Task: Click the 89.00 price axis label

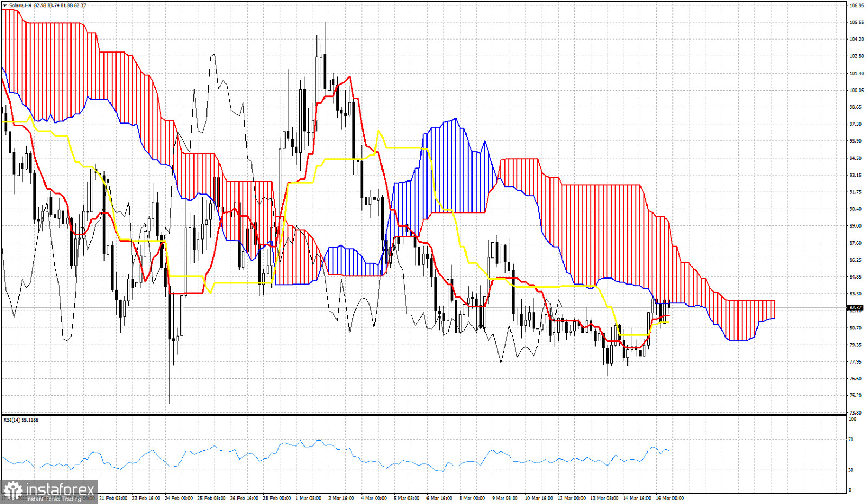Action: [x=855, y=226]
